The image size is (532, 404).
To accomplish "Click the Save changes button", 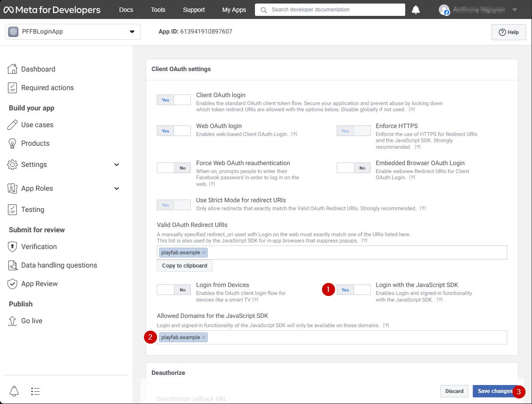I will [494, 391].
